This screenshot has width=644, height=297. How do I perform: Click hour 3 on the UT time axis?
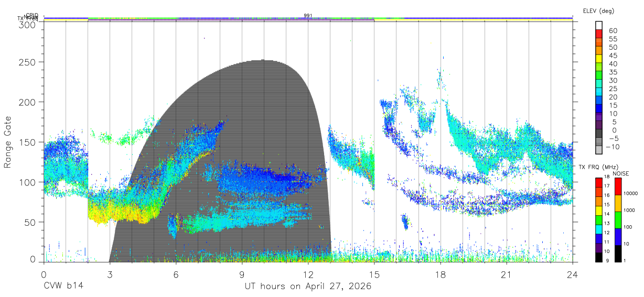(110, 274)
